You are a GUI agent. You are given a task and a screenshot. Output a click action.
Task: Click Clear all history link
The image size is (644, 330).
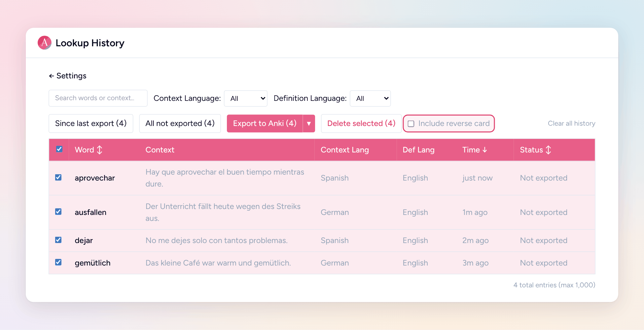(571, 123)
